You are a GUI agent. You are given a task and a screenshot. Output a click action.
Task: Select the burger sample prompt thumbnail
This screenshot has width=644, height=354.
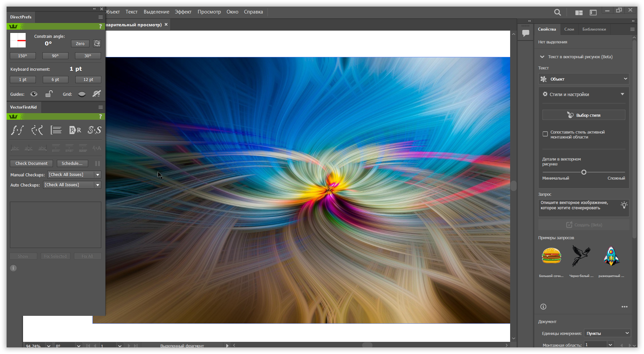[x=551, y=256]
